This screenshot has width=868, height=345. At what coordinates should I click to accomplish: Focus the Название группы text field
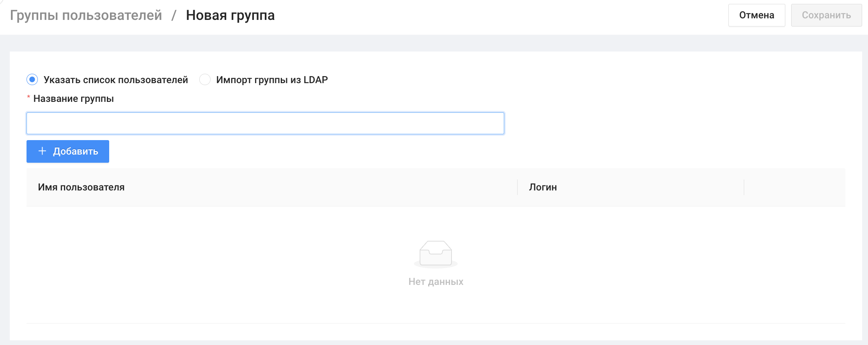(x=265, y=123)
